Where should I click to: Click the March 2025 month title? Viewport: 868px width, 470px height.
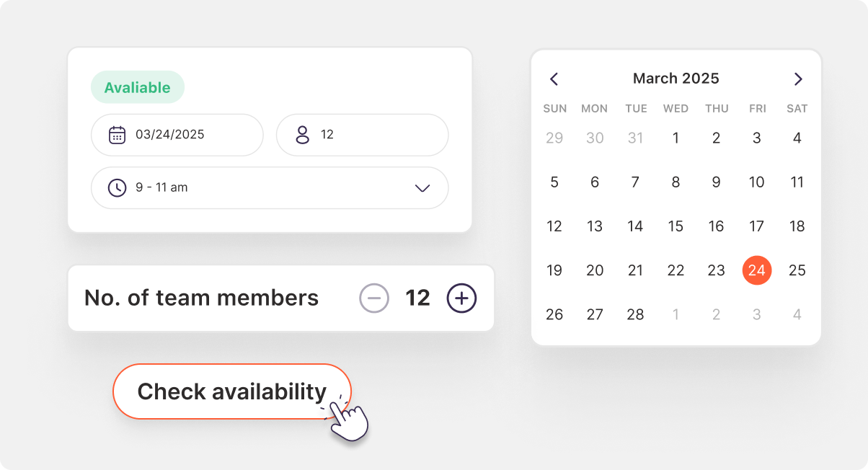click(x=676, y=79)
